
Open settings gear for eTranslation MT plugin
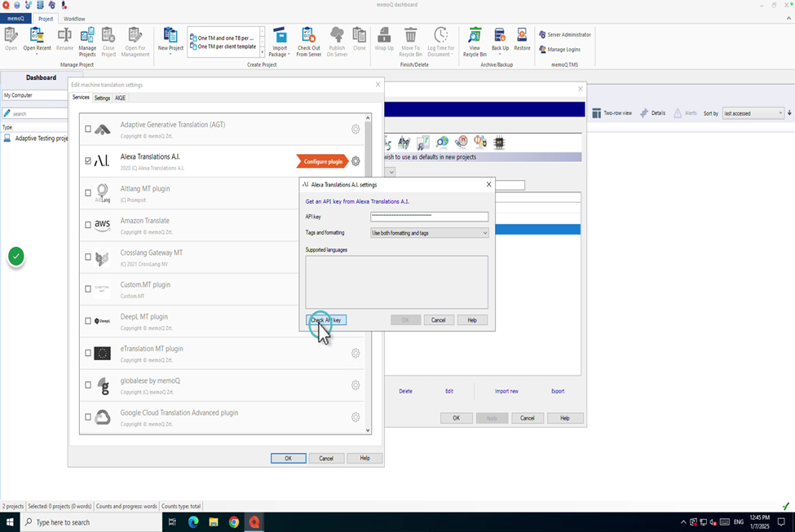[x=356, y=353]
